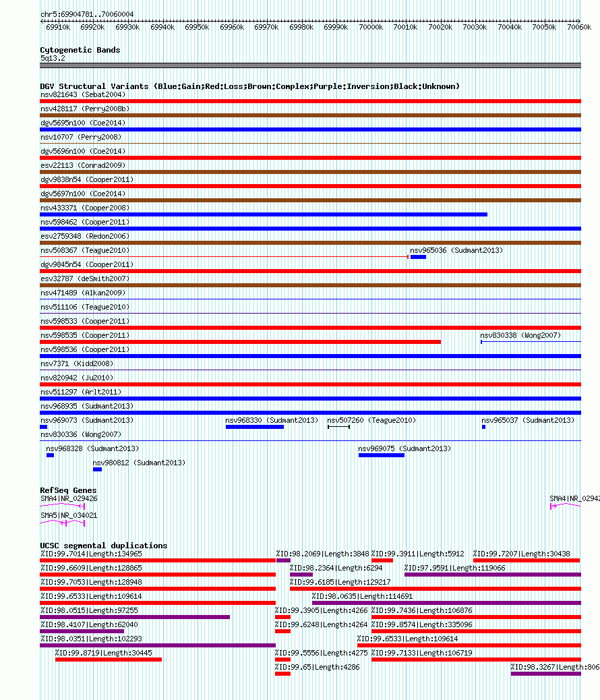Image resolution: width=600 pixels, height=700 pixels.
Task: Open the nsv511106 (Teague2010) label
Action: (x=85, y=307)
